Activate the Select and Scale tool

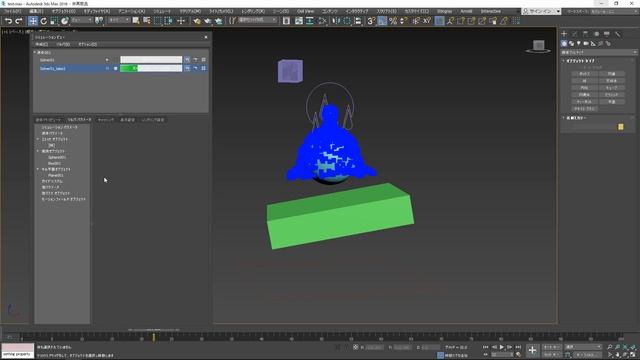click(x=53, y=21)
